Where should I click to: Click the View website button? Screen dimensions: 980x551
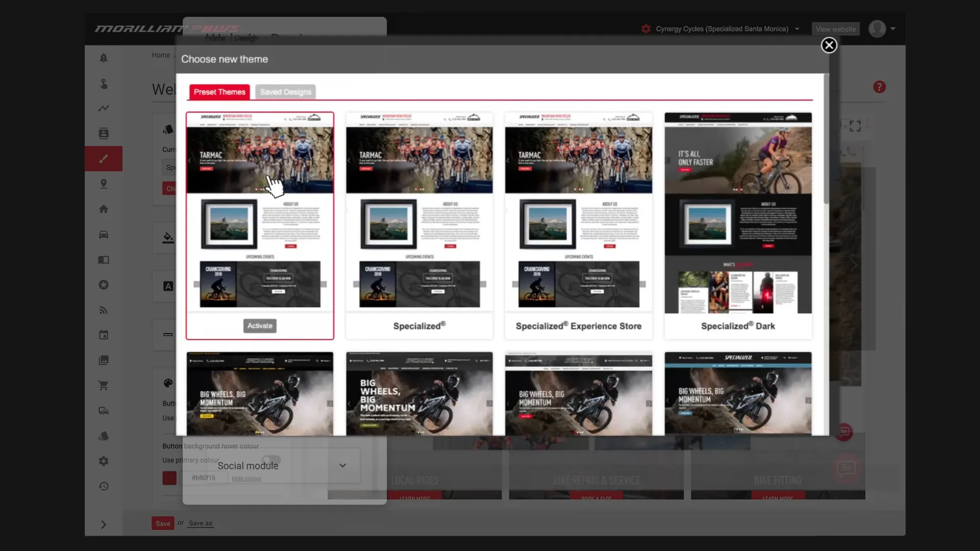click(x=836, y=29)
